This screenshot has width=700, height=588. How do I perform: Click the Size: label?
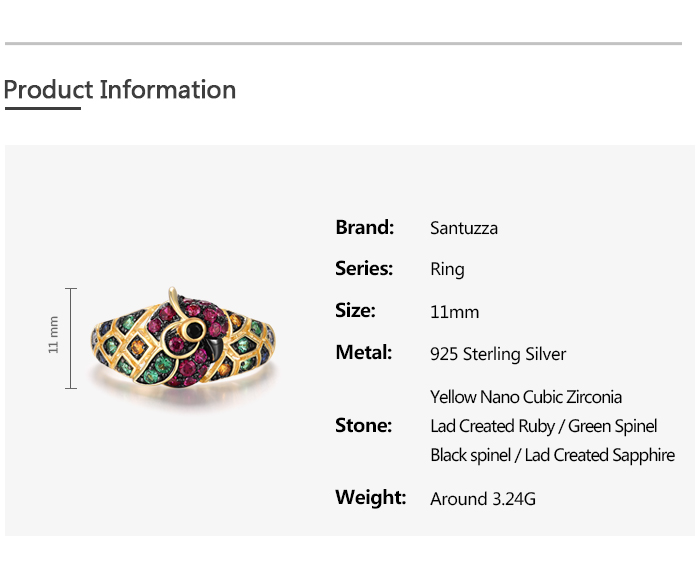[x=355, y=310]
